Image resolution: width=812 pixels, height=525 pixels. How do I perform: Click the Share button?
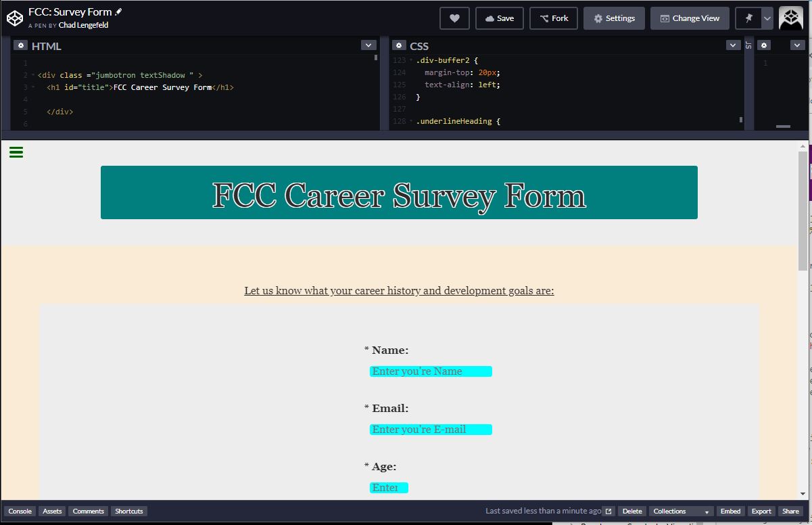pos(790,511)
